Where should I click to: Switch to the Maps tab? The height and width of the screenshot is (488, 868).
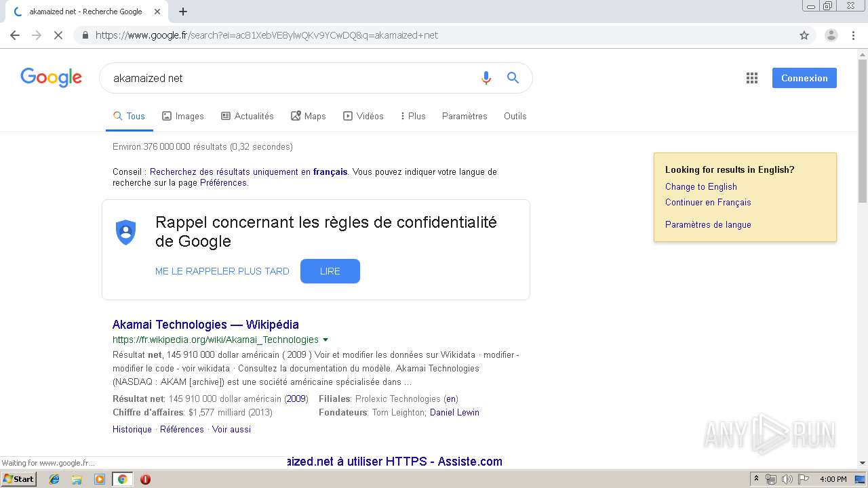point(309,116)
